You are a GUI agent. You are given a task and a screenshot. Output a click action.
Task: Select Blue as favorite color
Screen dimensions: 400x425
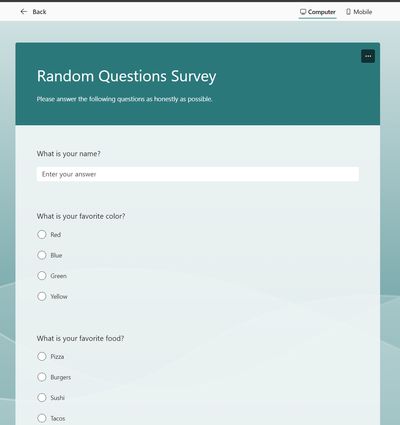point(42,255)
